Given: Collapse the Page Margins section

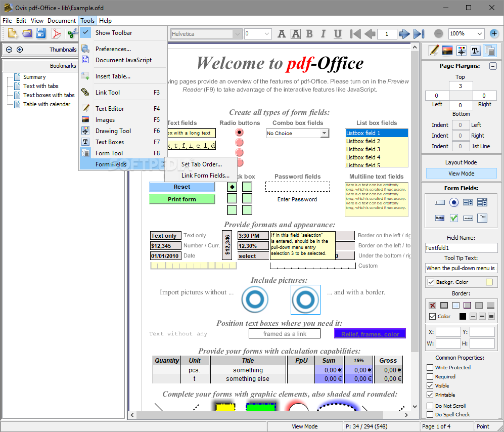Looking at the screenshot, I should pyautogui.click(x=493, y=66).
